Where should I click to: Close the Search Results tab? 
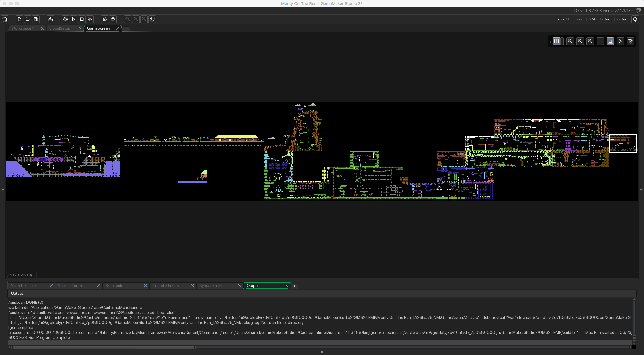tap(51, 286)
